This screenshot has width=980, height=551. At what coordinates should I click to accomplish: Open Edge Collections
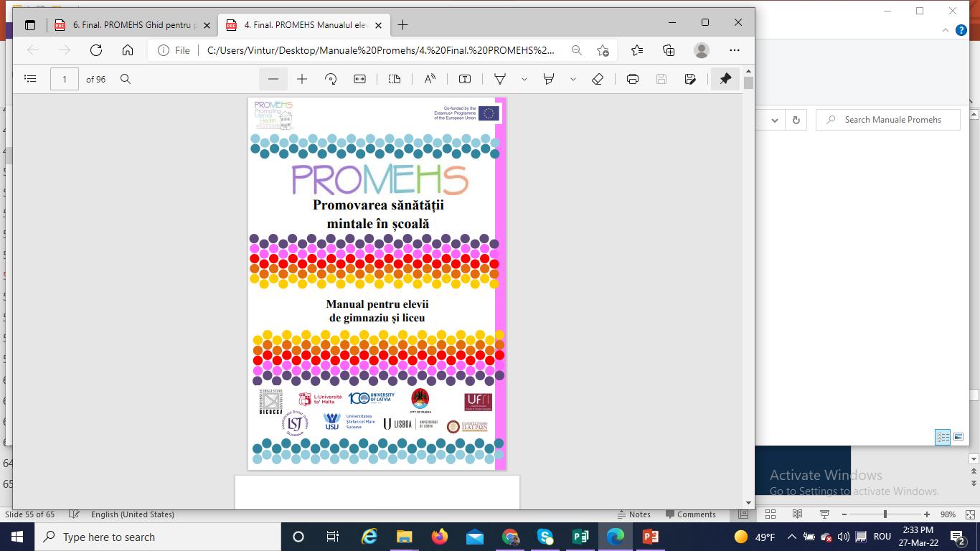pyautogui.click(x=669, y=50)
